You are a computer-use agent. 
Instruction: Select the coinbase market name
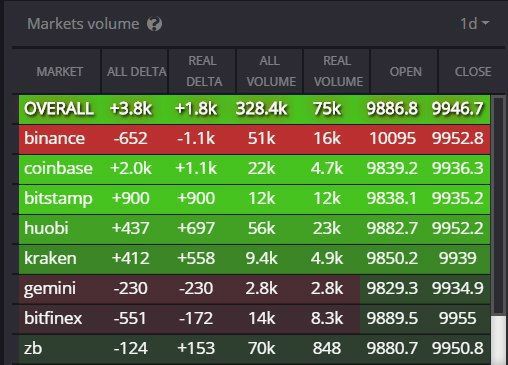pos(58,168)
